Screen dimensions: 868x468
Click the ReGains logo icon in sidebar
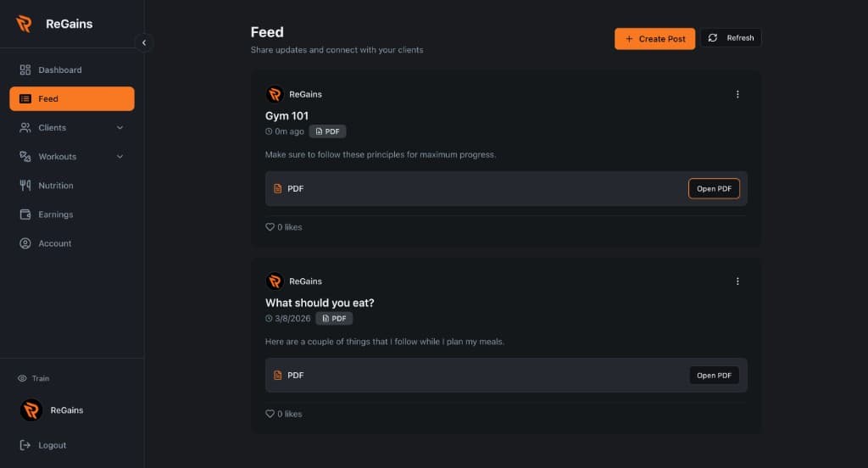[24, 24]
